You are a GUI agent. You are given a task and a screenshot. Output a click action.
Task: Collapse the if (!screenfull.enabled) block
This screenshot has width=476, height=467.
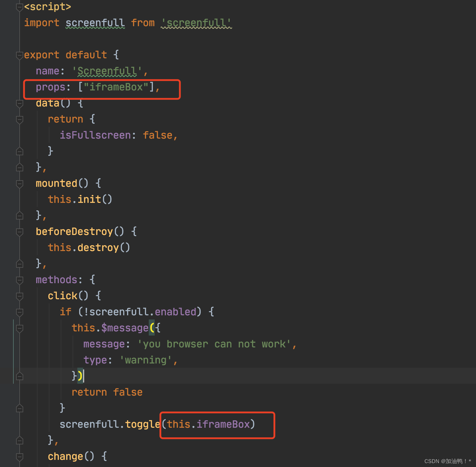20,312
